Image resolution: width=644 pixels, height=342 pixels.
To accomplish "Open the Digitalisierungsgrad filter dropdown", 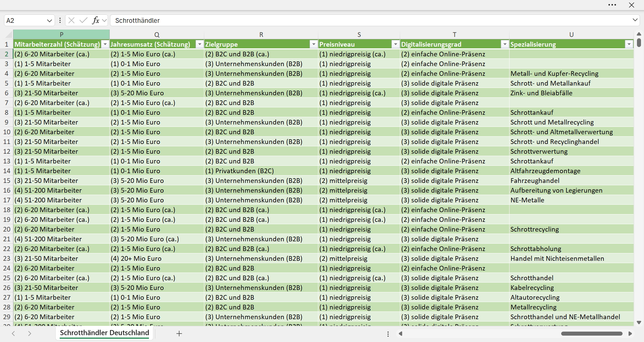I will coord(505,44).
